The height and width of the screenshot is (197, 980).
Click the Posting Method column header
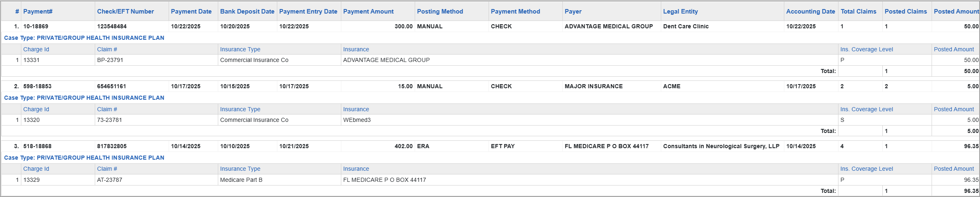click(440, 11)
